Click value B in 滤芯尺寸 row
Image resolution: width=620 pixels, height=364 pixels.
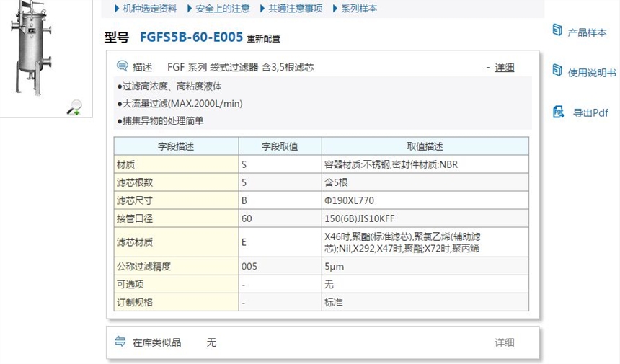click(x=244, y=201)
